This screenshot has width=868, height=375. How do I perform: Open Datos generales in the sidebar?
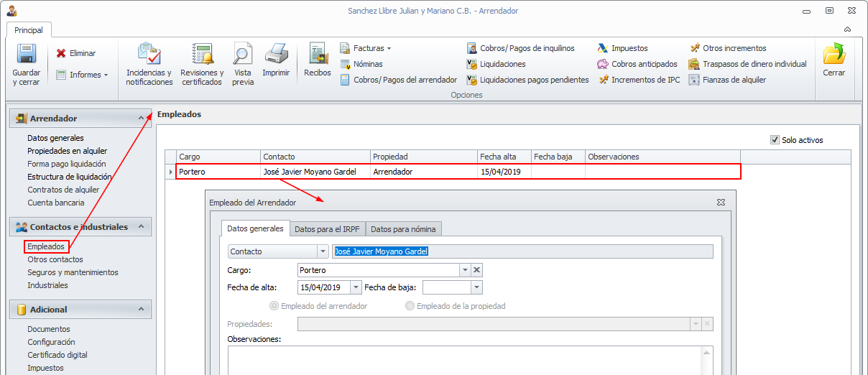55,138
